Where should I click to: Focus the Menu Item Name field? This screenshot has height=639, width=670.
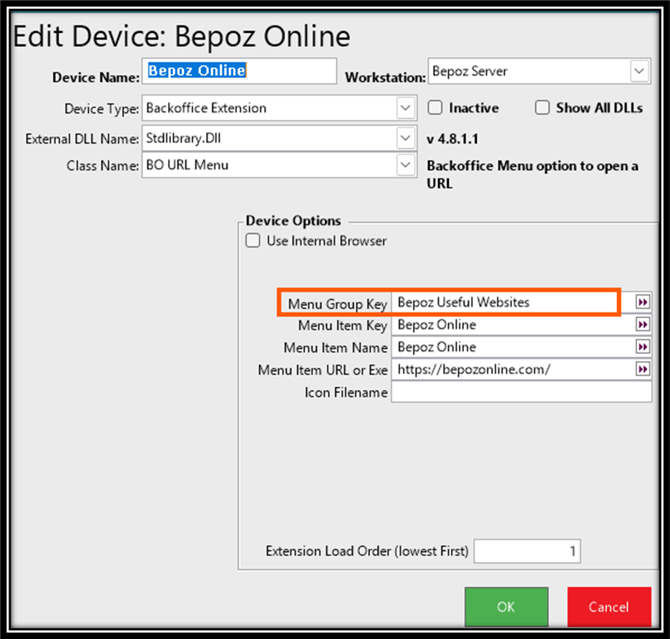coord(512,347)
